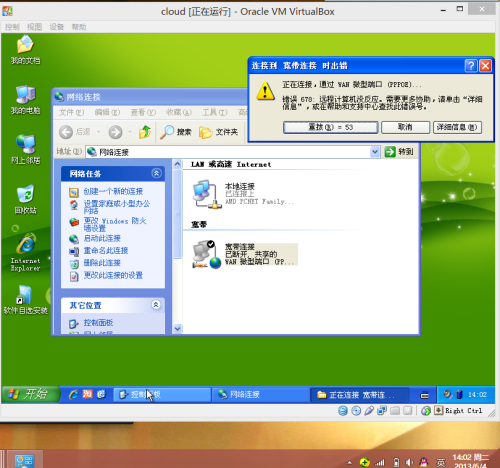Click the Search toolbar button
The height and width of the screenshot is (468, 500).
[176, 132]
